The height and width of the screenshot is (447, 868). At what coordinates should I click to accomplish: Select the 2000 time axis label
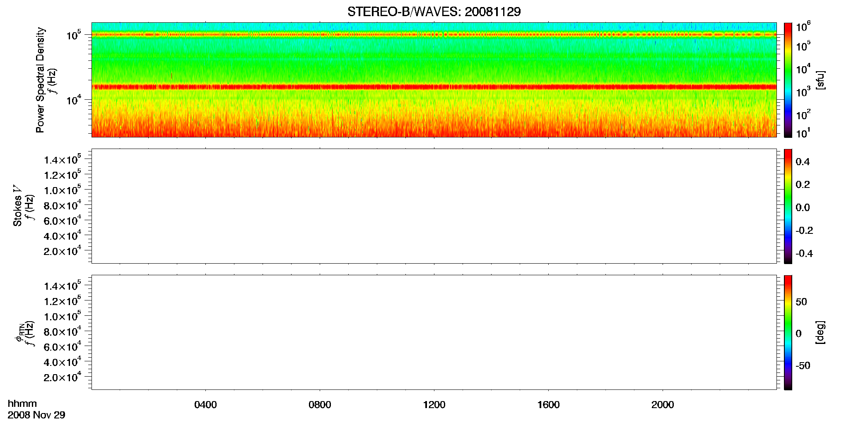(663, 405)
